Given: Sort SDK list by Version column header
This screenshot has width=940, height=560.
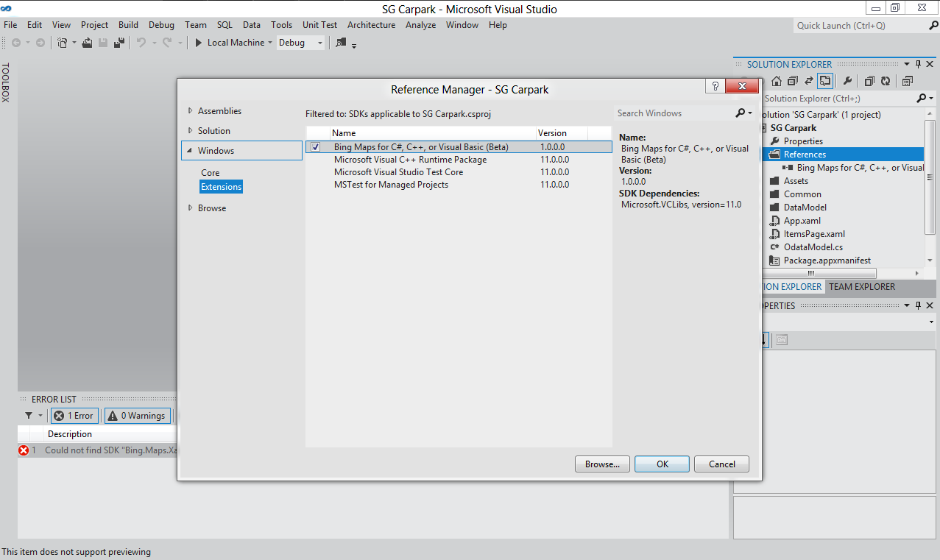Looking at the screenshot, I should (562, 133).
